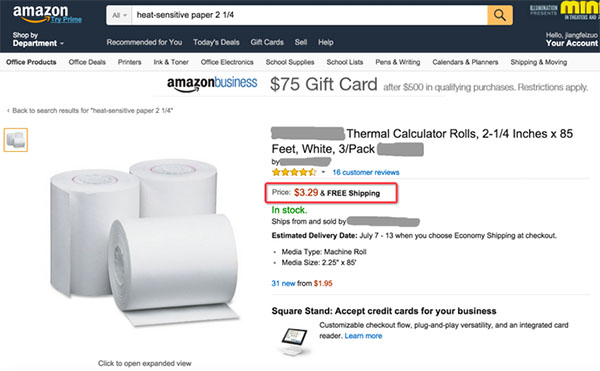Click inside the search text field
The width and height of the screenshot is (600, 371).
pos(310,15)
